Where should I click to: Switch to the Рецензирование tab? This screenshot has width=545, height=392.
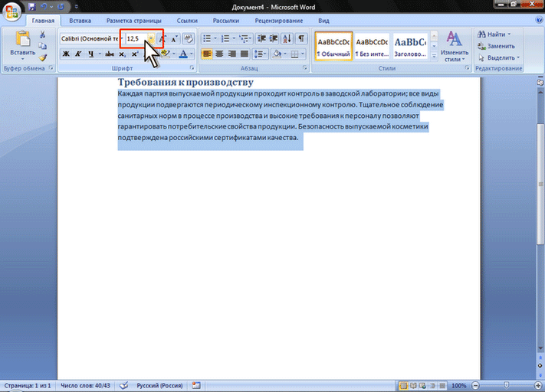(x=279, y=21)
